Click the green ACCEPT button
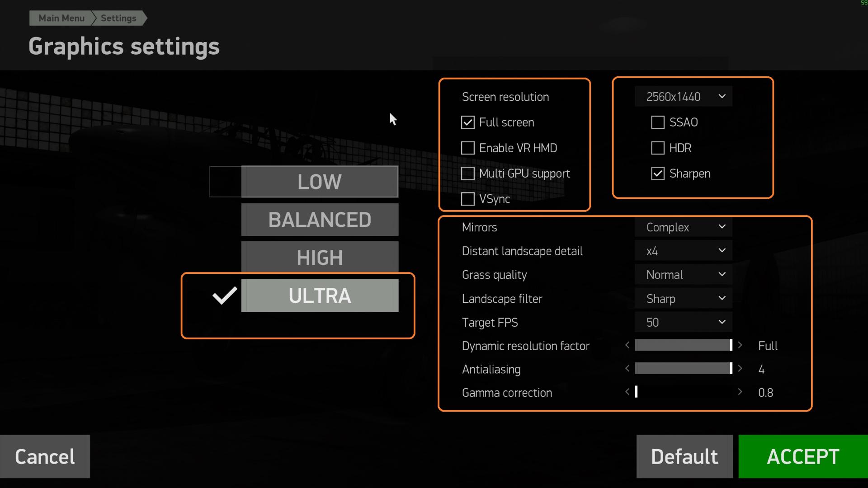This screenshot has width=868, height=488. (803, 456)
